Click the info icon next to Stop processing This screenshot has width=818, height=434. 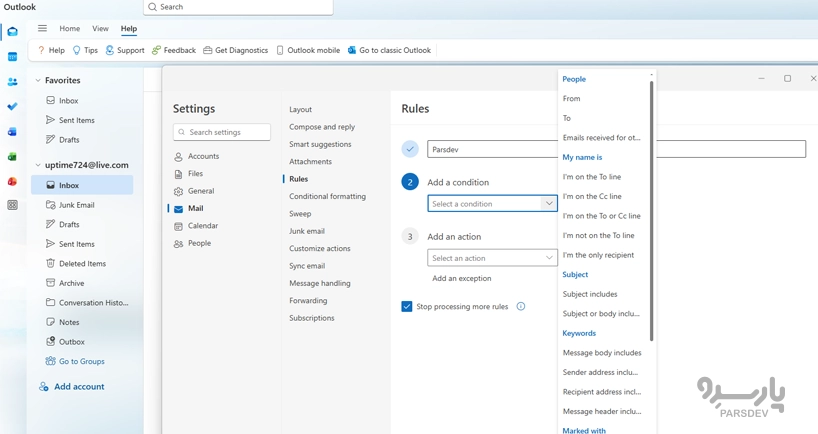521,307
